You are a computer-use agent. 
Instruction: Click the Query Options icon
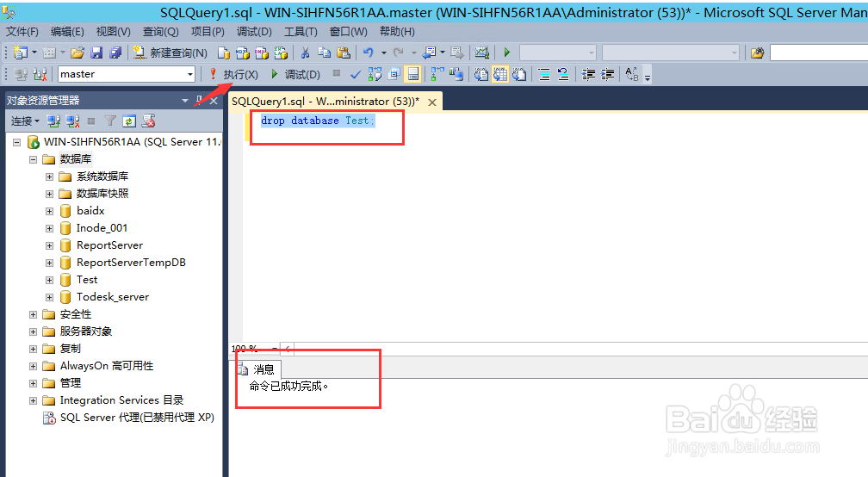[x=394, y=74]
